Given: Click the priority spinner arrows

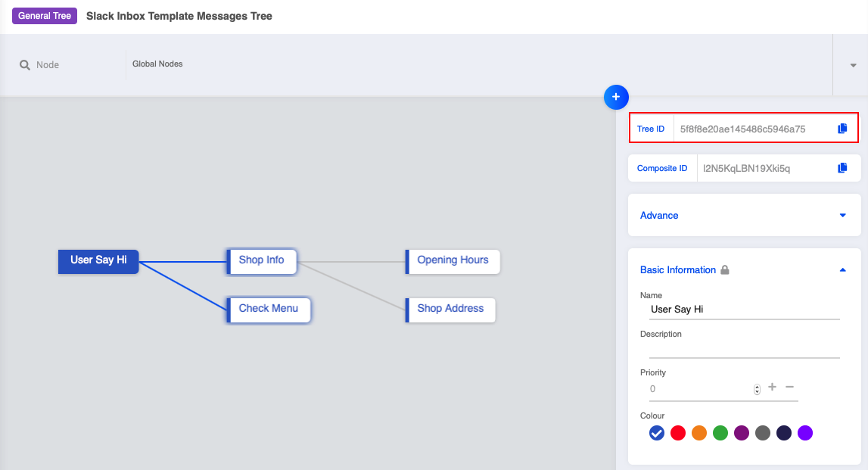Looking at the screenshot, I should [x=757, y=389].
